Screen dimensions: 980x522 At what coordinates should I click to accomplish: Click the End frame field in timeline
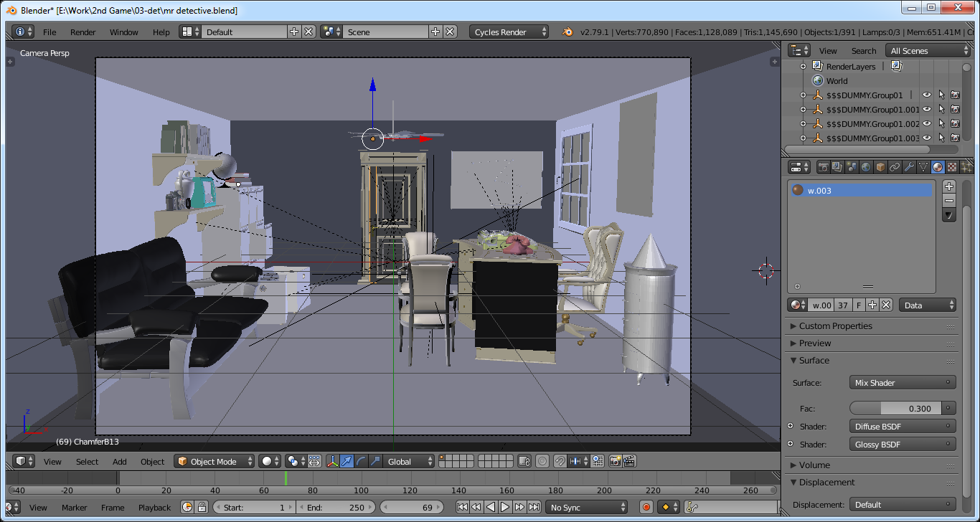[x=335, y=507]
